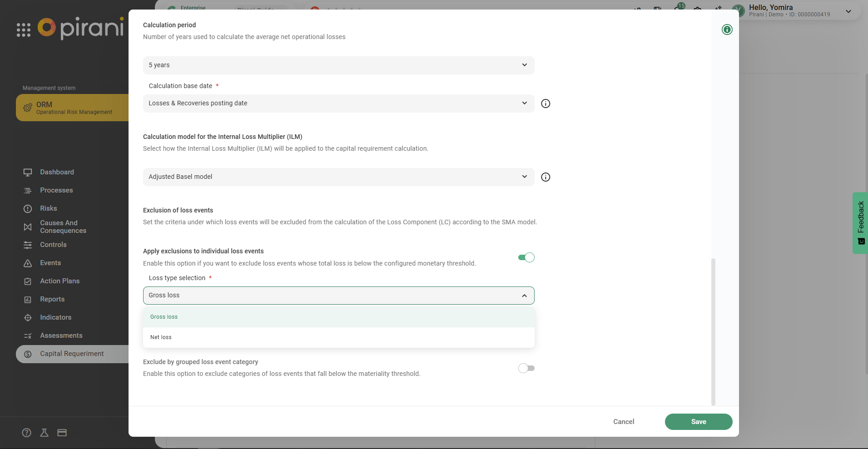This screenshot has width=868, height=449.
Task: Collapse the Loss type selection dropdown
Action: [x=524, y=296]
